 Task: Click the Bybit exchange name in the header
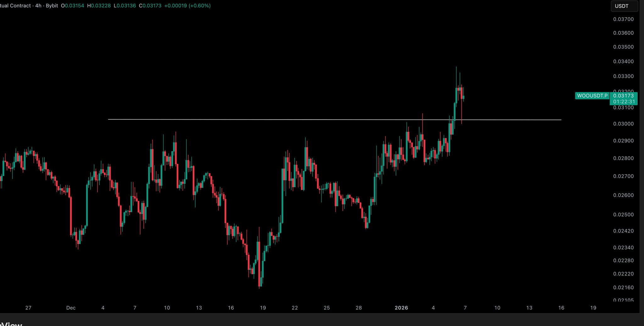click(52, 6)
